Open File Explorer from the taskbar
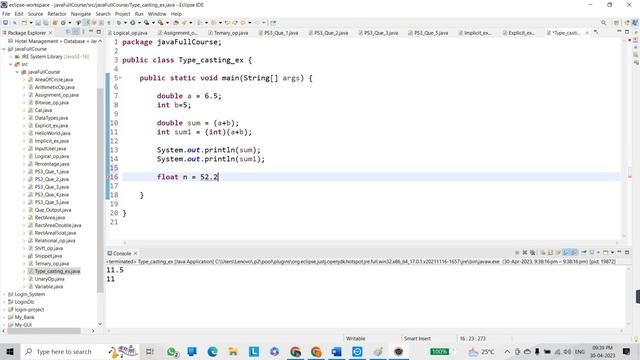 [233, 351]
